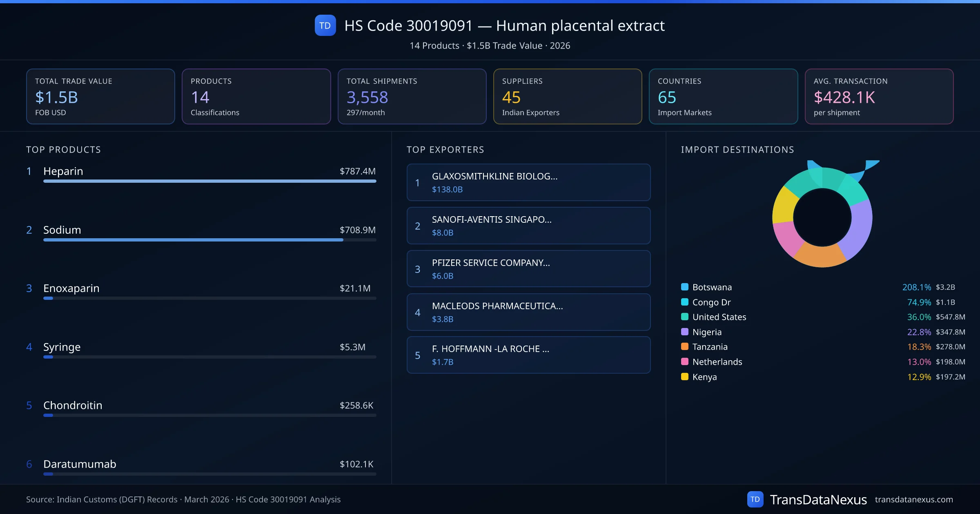Click the Avg. Transaction stat card
The image size is (980, 514).
pyautogui.click(x=879, y=96)
